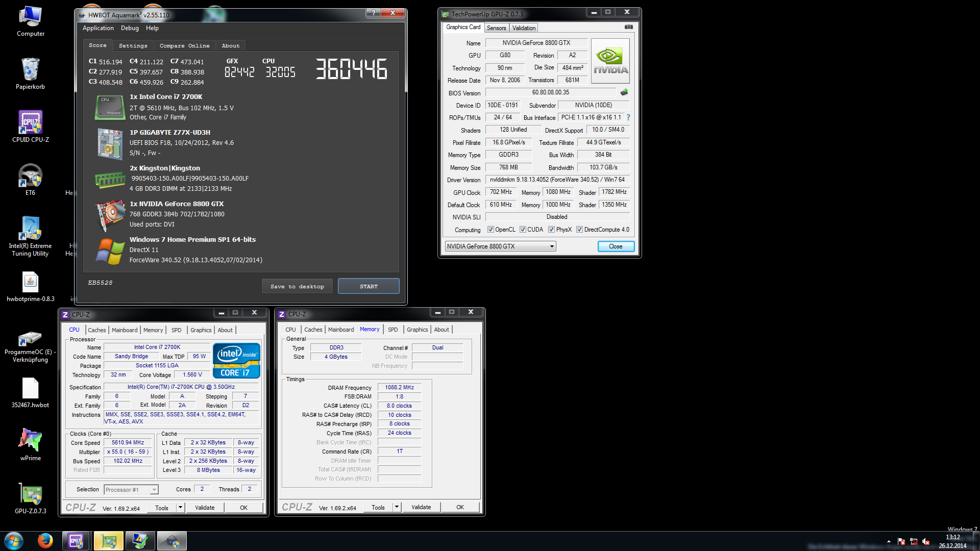Open the Validation tab in GPU-Z
The height and width of the screenshot is (551, 980).
(x=524, y=28)
